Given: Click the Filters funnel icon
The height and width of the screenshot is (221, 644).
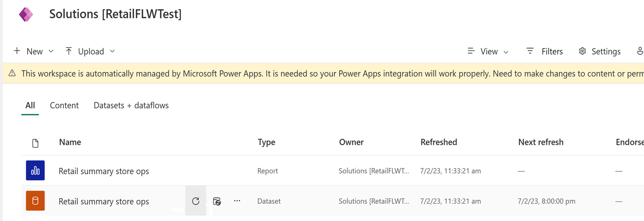Looking at the screenshot, I should [530, 51].
